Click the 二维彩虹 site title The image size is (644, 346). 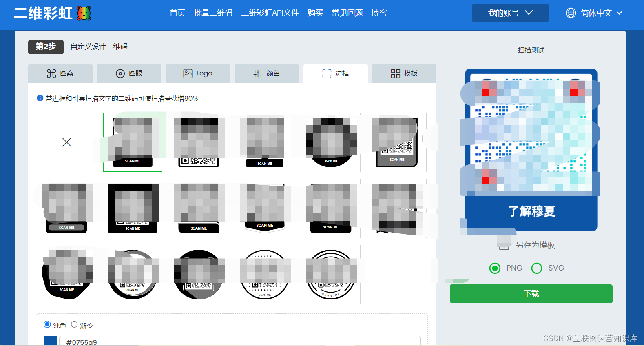coord(43,13)
